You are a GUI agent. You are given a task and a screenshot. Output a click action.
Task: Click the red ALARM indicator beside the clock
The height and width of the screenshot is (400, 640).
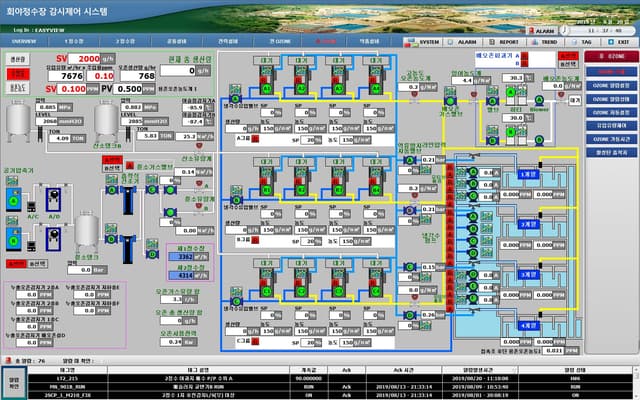point(542,31)
